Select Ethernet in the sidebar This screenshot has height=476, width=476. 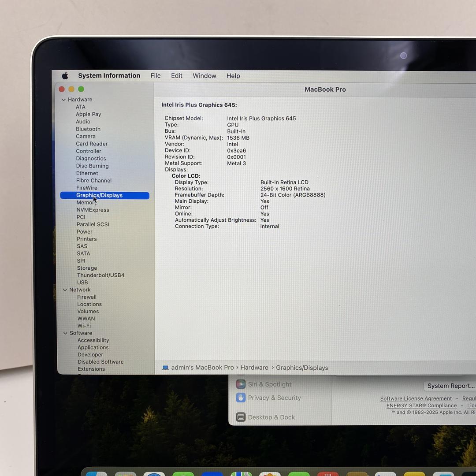pos(87,173)
